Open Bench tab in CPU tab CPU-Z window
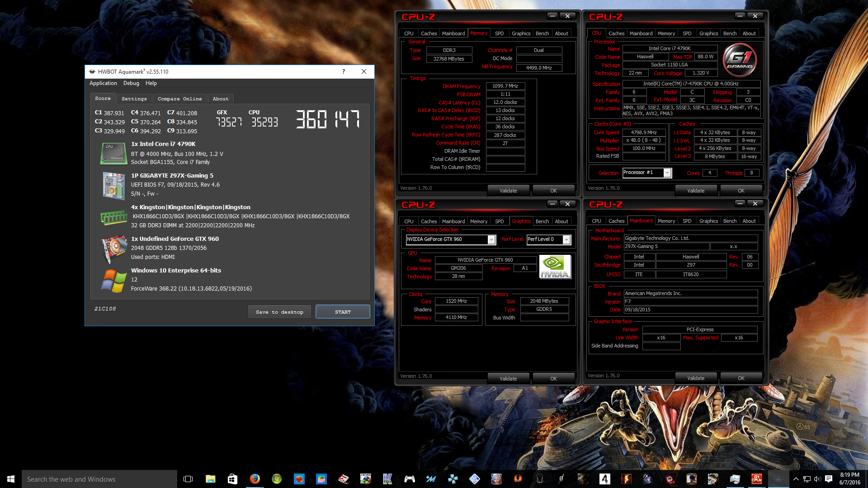Screen dimensions: 868x488 click(x=730, y=33)
